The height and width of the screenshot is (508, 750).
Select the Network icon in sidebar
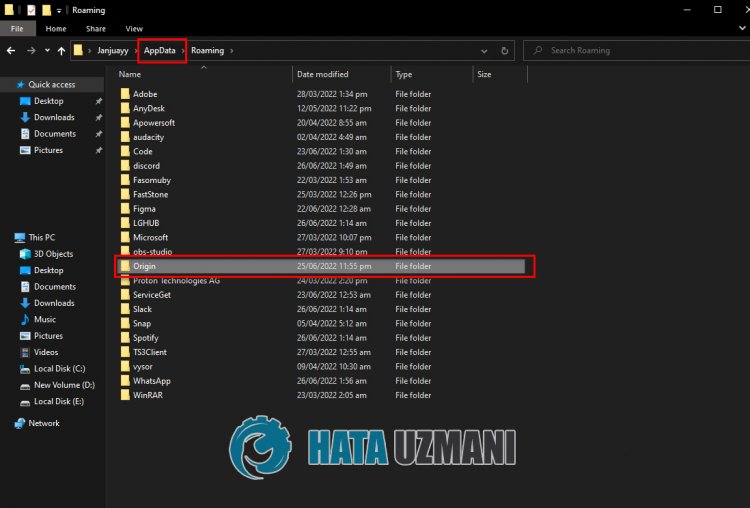pyautogui.click(x=43, y=423)
